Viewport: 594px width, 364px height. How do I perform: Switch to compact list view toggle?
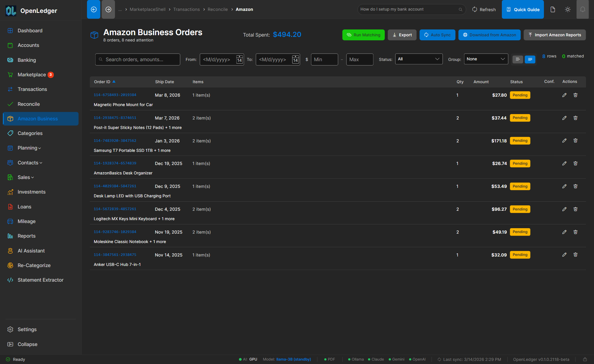[x=518, y=59]
